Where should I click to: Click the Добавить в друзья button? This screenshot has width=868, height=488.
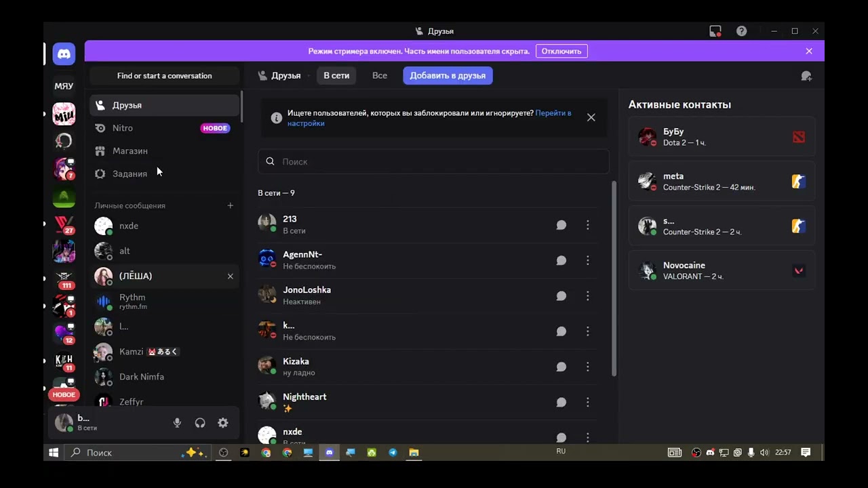(448, 76)
